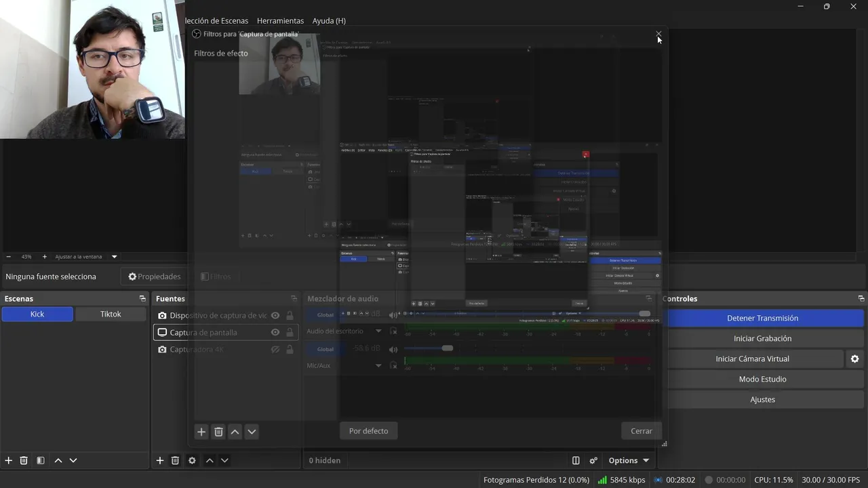Click Iniciar Cámara Virtual button
Image resolution: width=868 pixels, height=488 pixels.
[752, 359]
